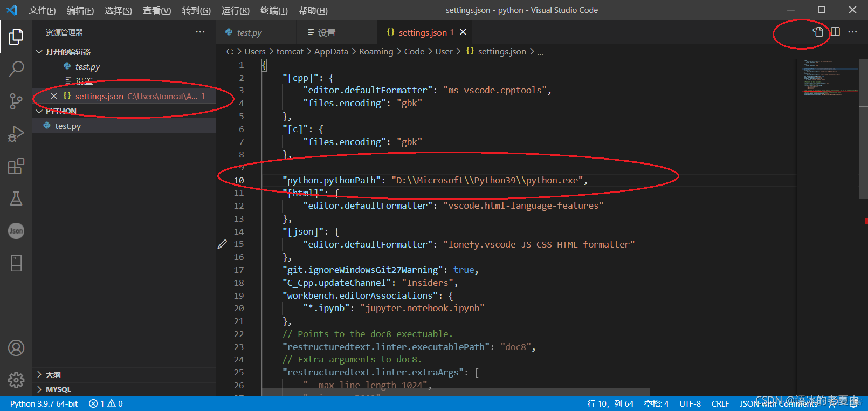Close settings.json in Open Editors list
This screenshot has height=411, width=868.
click(53, 96)
